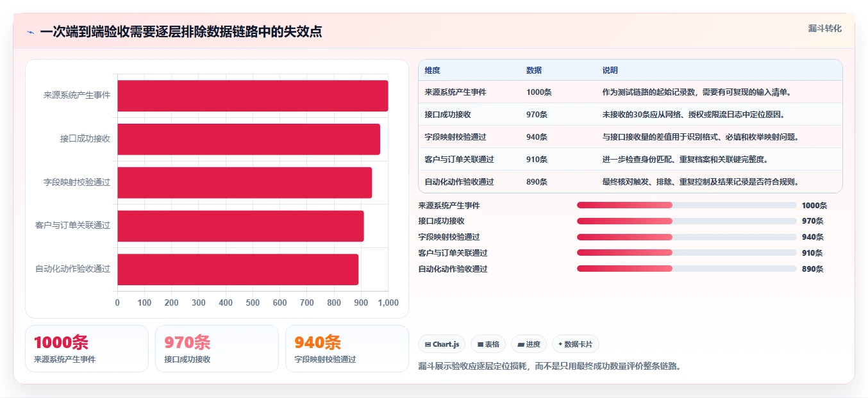Click the lightning icon before the title
Screen dimensions: 868x398
[x=30, y=32]
